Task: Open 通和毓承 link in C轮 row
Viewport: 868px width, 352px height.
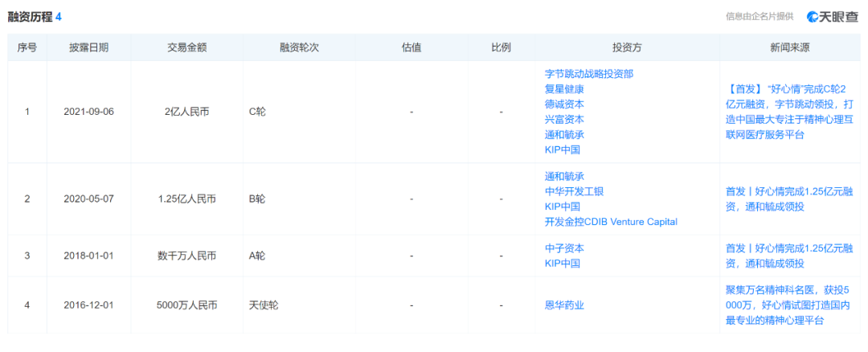Action: [565, 134]
